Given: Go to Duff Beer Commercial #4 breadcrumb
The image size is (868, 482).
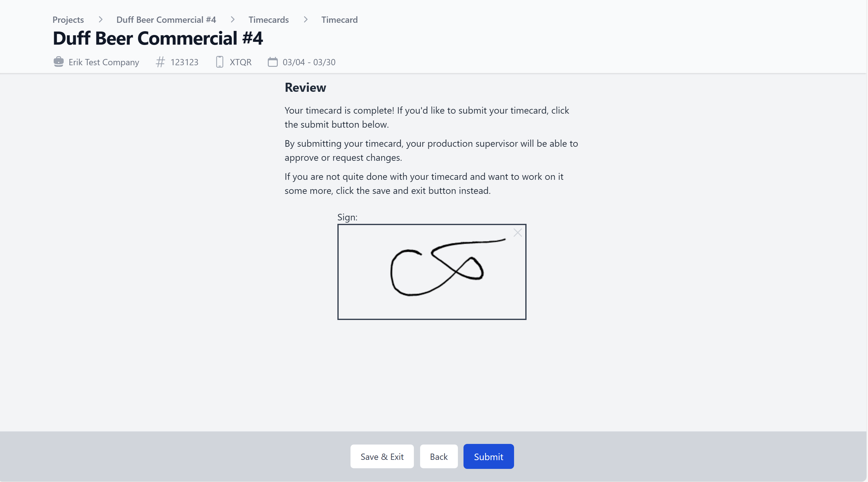Looking at the screenshot, I should (x=166, y=20).
